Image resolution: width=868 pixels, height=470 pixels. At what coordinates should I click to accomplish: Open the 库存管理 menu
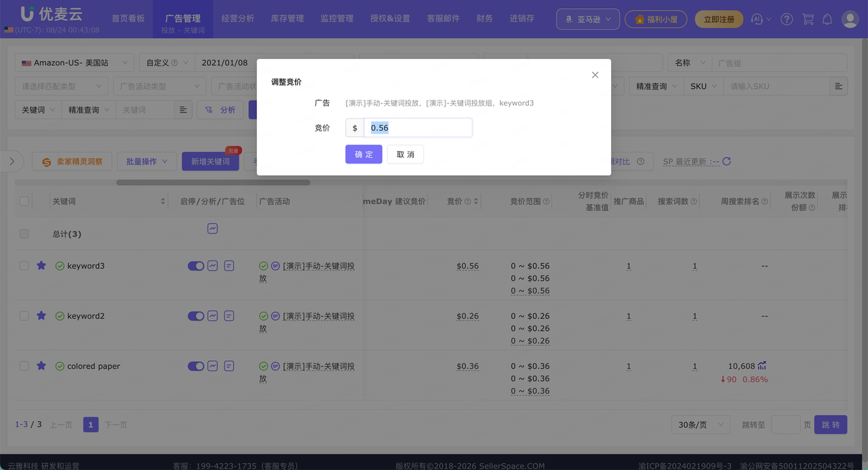coord(288,18)
